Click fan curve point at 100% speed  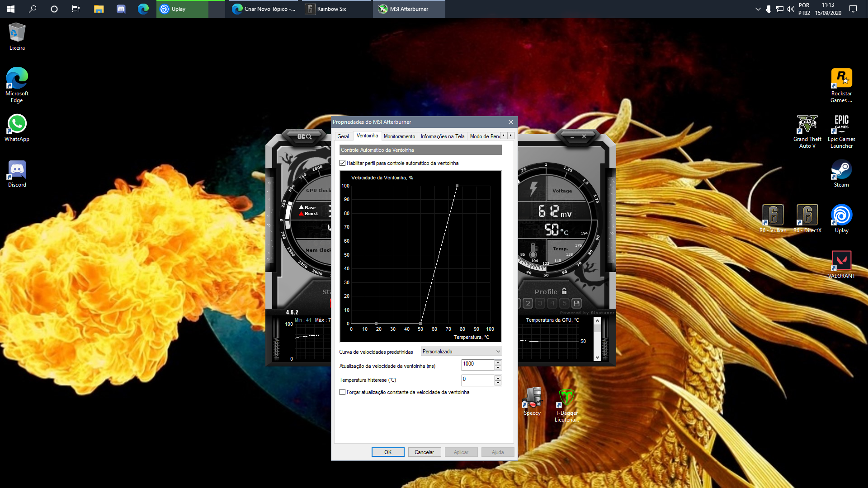click(457, 186)
